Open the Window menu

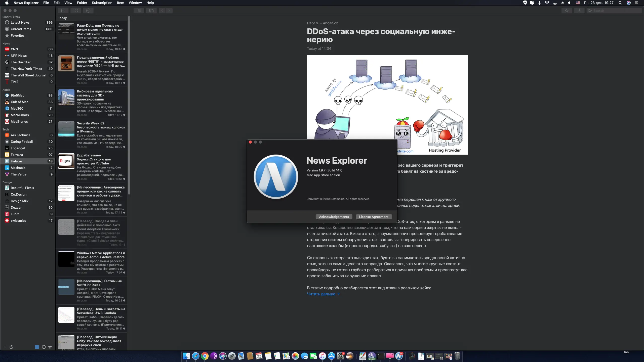click(135, 3)
